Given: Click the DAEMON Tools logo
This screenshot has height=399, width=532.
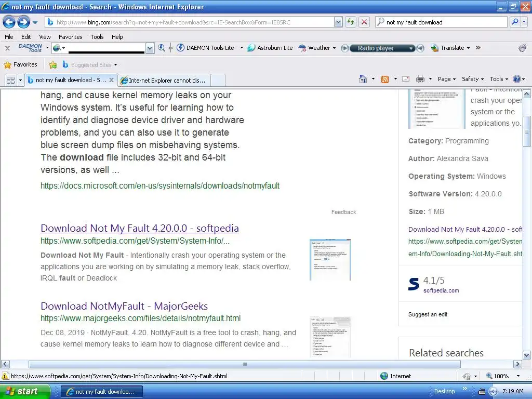Looking at the screenshot, I should (x=30, y=48).
